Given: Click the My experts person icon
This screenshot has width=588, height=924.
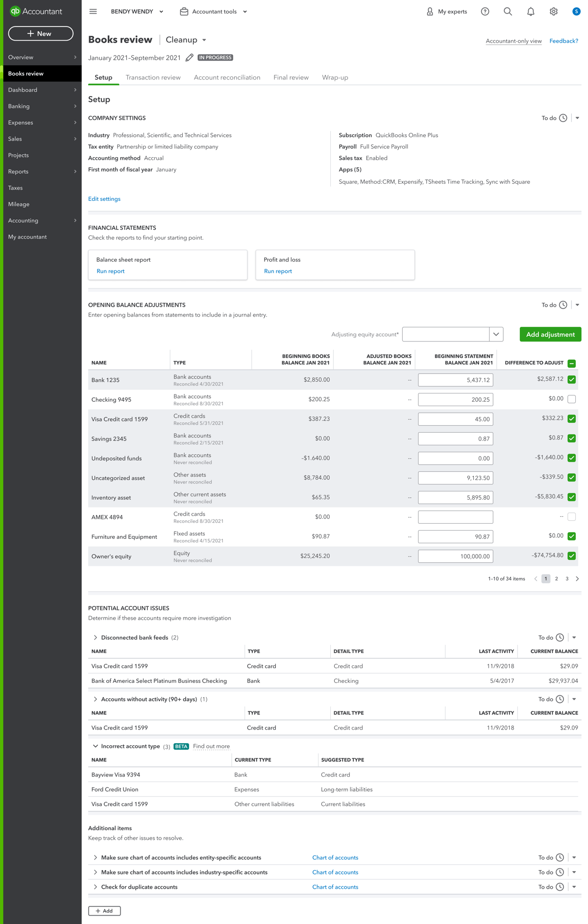Looking at the screenshot, I should [430, 11].
